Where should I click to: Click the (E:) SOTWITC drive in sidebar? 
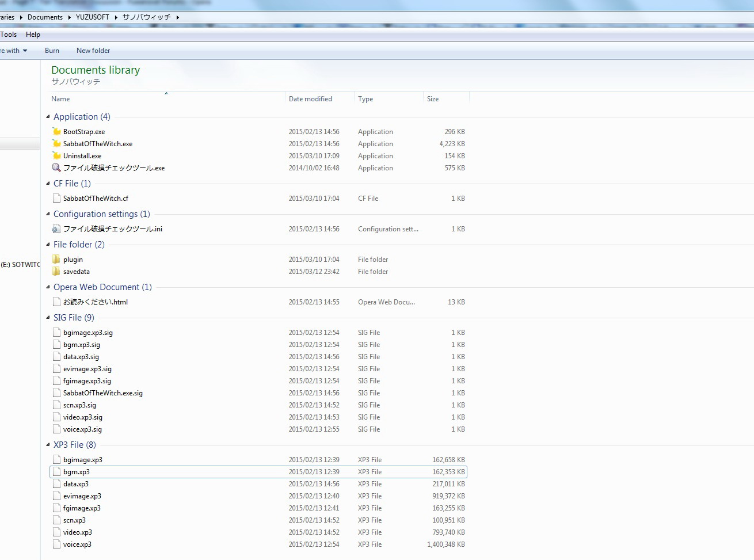[20, 265]
